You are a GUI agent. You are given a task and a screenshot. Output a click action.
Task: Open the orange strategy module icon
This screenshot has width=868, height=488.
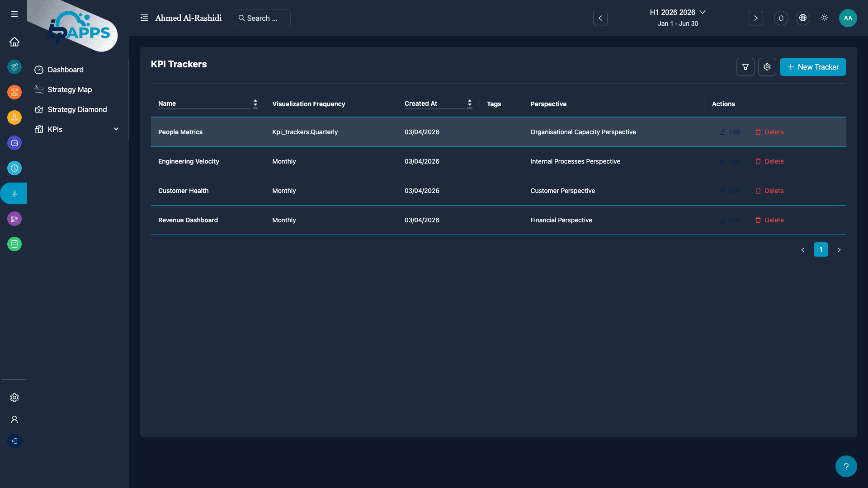pyautogui.click(x=14, y=92)
